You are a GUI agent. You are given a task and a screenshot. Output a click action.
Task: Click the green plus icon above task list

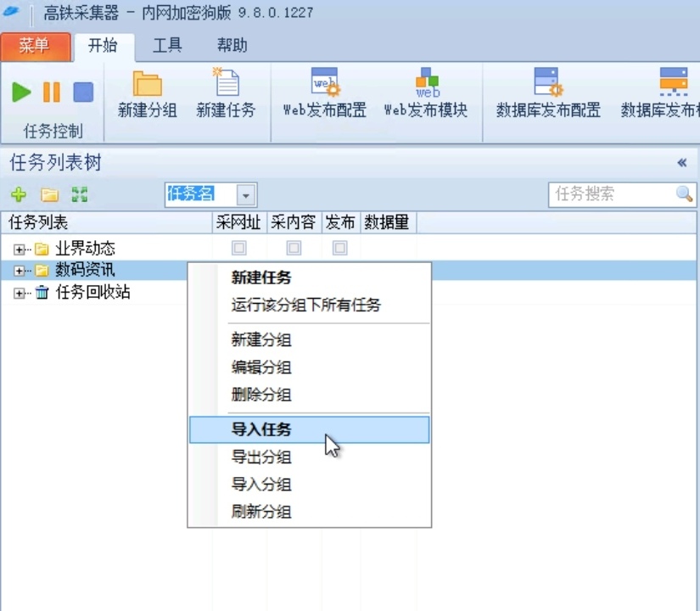tap(19, 194)
